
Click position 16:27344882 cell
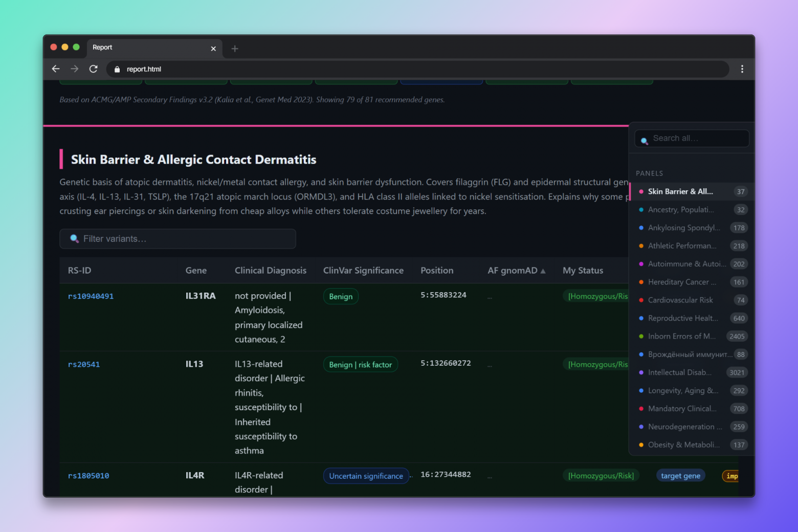coord(446,475)
